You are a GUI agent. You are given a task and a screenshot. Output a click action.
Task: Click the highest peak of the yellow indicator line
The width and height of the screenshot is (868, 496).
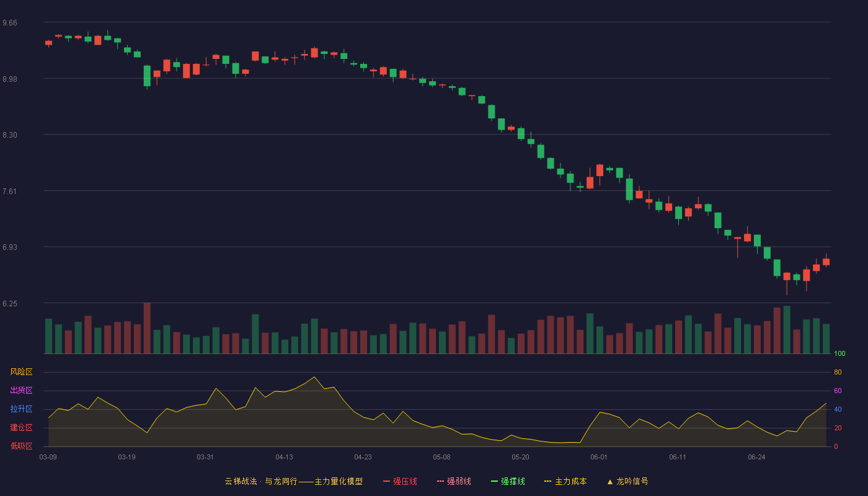pos(314,377)
